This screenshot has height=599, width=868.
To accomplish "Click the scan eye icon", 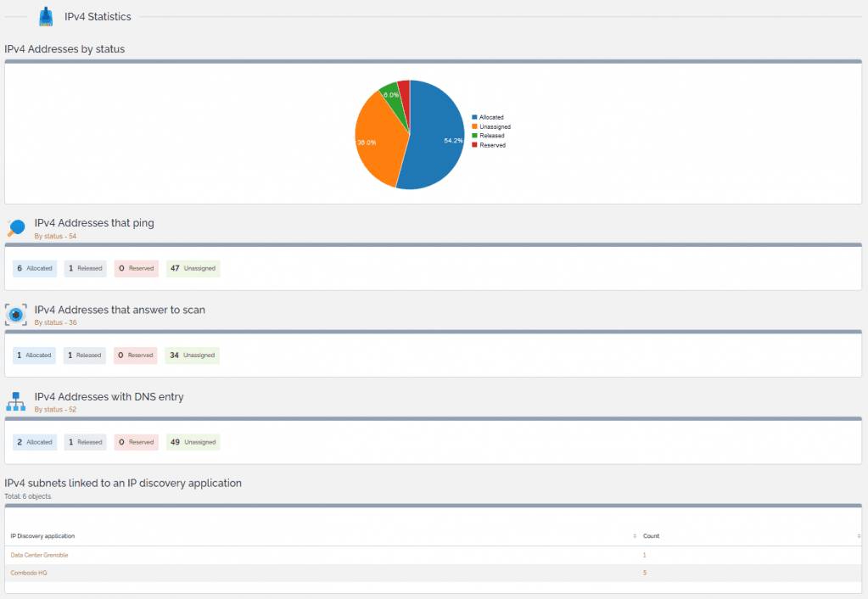I will [x=15, y=315].
